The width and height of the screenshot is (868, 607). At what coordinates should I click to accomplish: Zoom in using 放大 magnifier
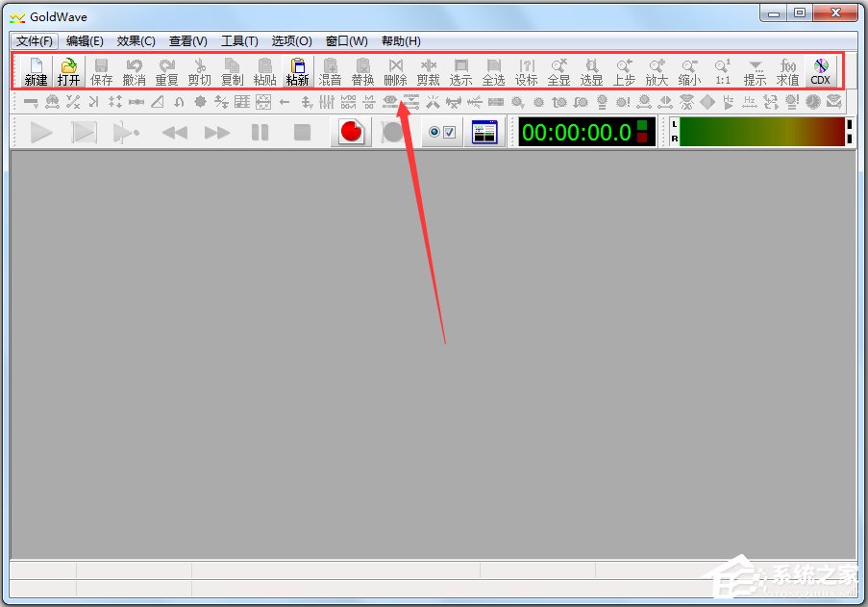pos(657,71)
